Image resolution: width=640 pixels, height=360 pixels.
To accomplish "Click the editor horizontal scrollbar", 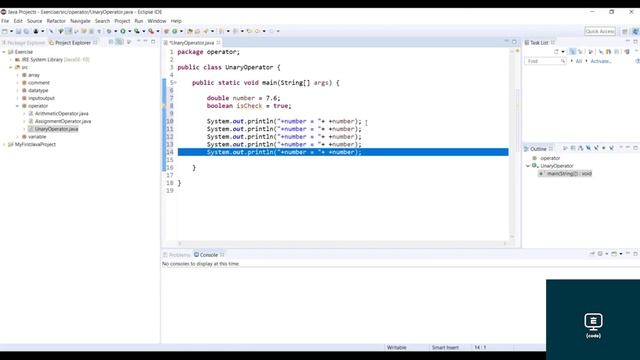I will tap(342, 244).
